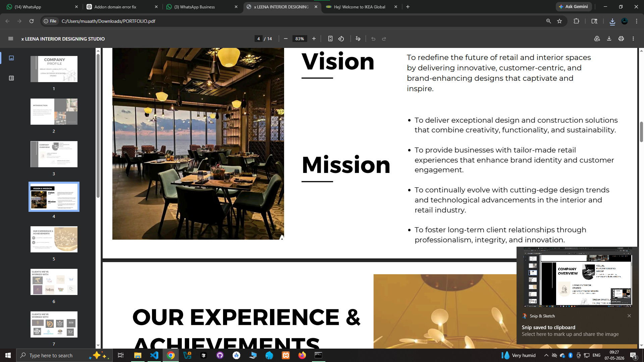Open the Very humid weather widget

click(x=519, y=355)
